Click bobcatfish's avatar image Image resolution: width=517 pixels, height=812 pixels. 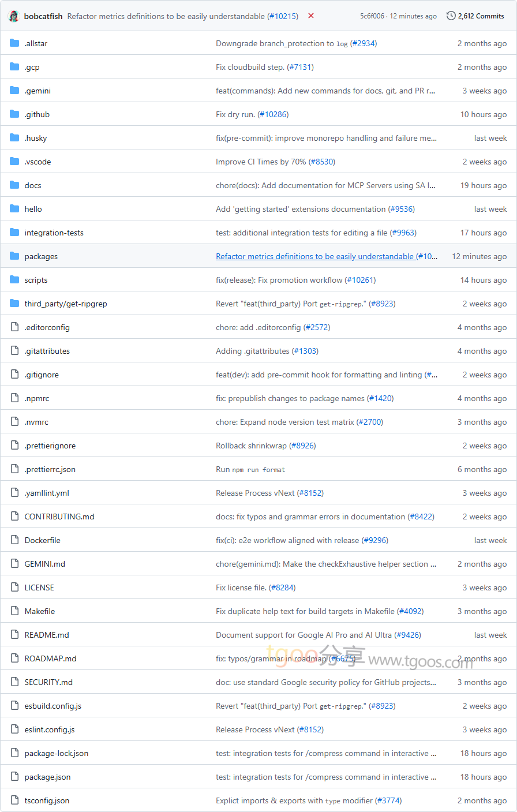[x=14, y=16]
